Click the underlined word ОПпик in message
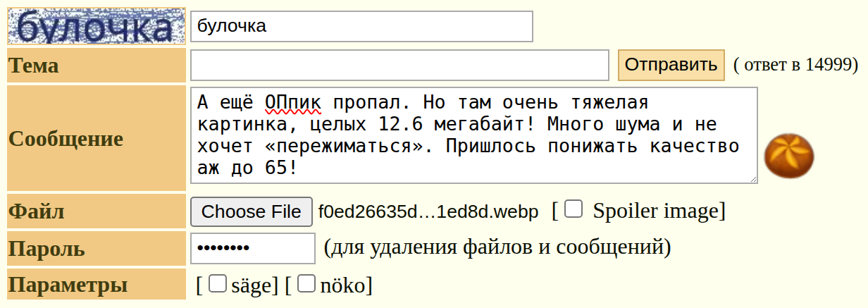Screen dimensions: 868x308 click(x=293, y=103)
